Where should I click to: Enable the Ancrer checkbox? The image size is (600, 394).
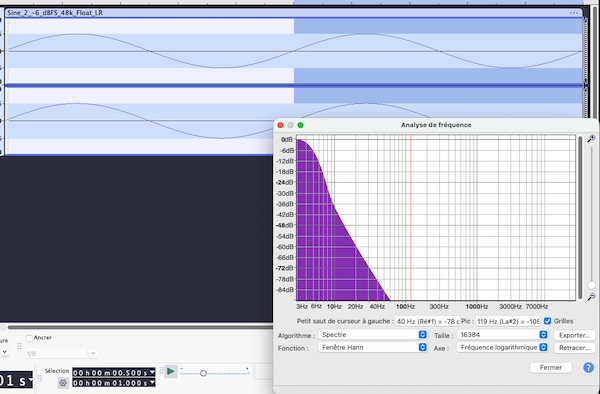pos(29,338)
